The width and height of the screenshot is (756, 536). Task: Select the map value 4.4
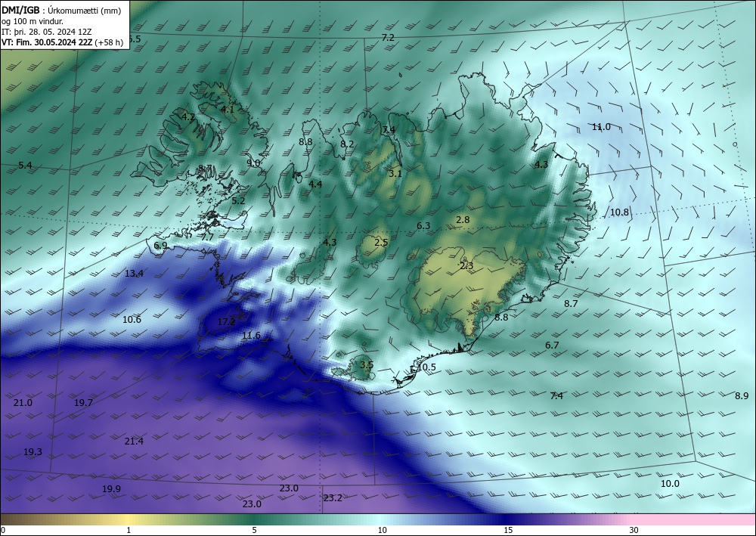[x=315, y=184]
